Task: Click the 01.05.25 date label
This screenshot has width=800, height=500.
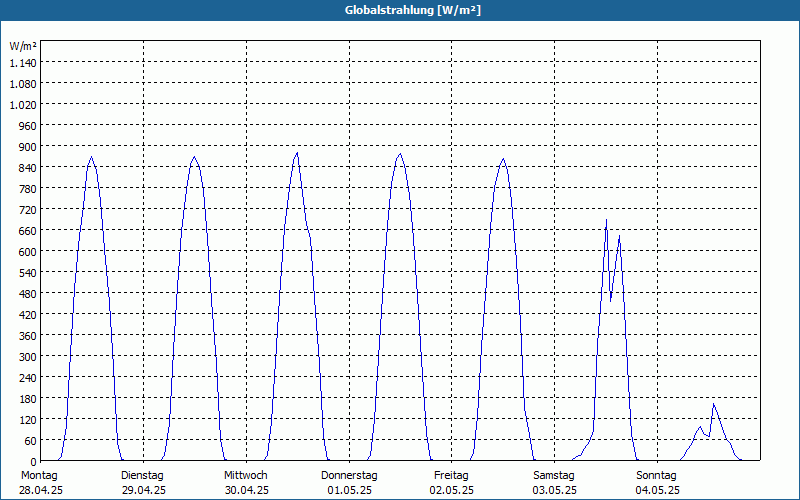Action: point(349,490)
